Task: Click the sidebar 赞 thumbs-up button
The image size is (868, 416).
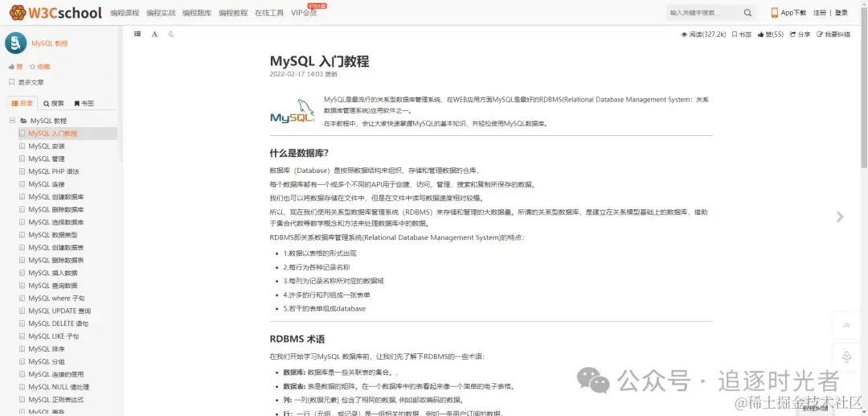Action: [15, 67]
